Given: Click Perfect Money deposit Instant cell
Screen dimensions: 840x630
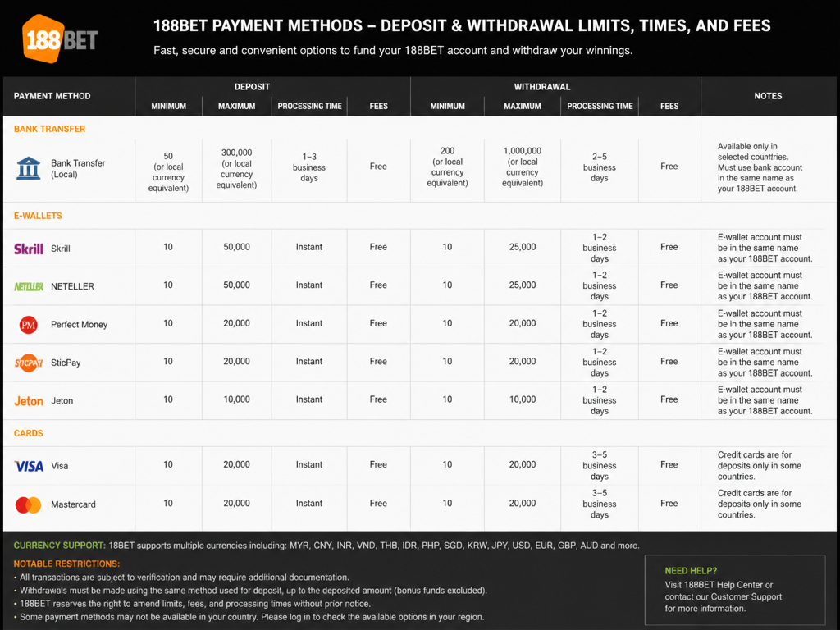Looking at the screenshot, I should [x=309, y=323].
